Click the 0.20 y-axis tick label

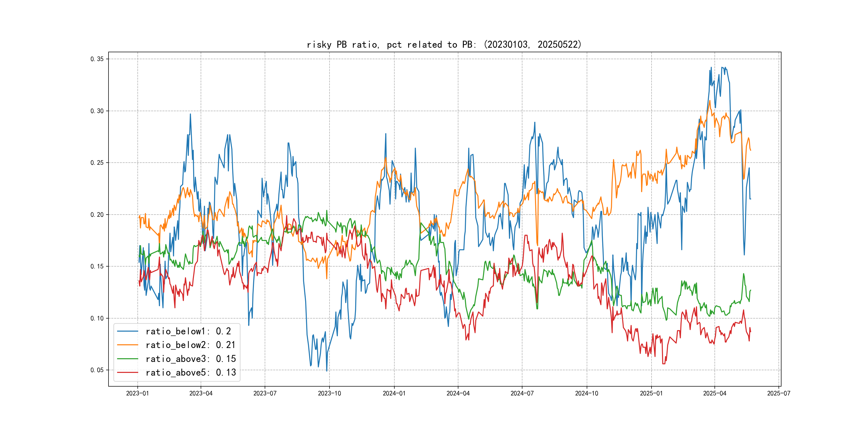(x=97, y=215)
